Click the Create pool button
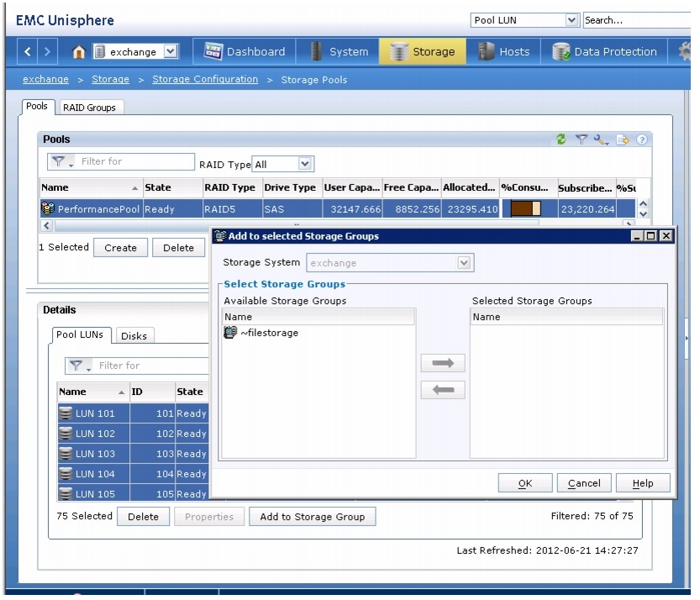Image resolution: width=700 pixels, height=600 pixels. pyautogui.click(x=120, y=248)
